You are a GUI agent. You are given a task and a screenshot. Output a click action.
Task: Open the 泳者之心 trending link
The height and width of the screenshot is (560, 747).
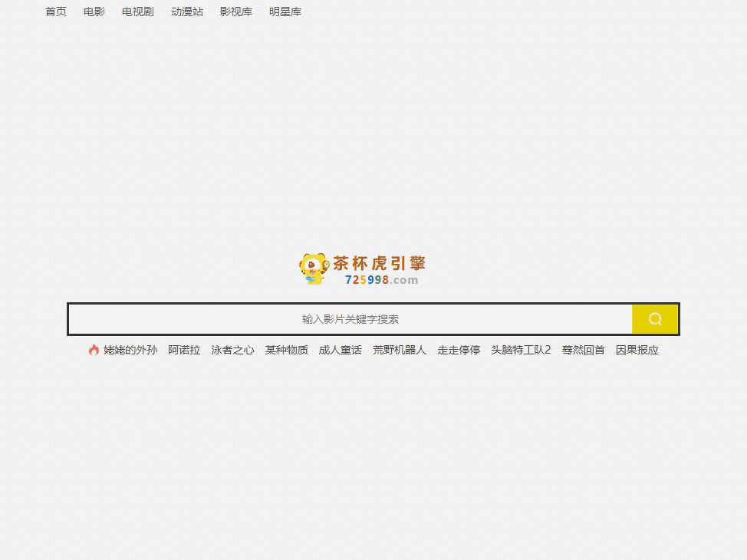(232, 350)
